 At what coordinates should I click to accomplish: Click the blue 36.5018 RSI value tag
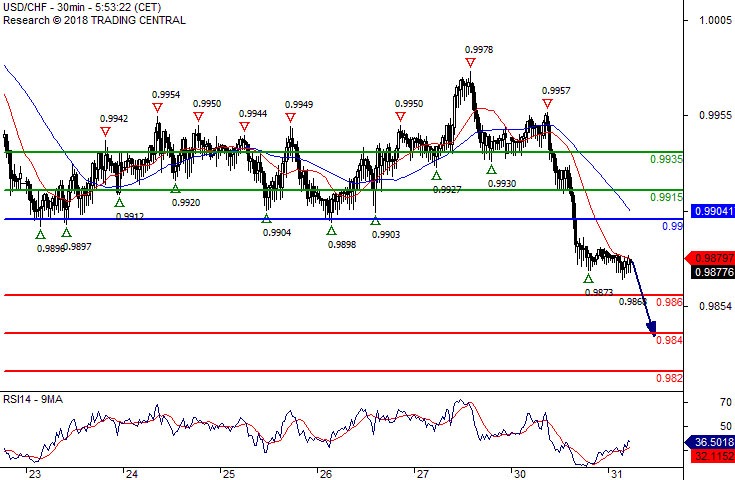(x=710, y=442)
